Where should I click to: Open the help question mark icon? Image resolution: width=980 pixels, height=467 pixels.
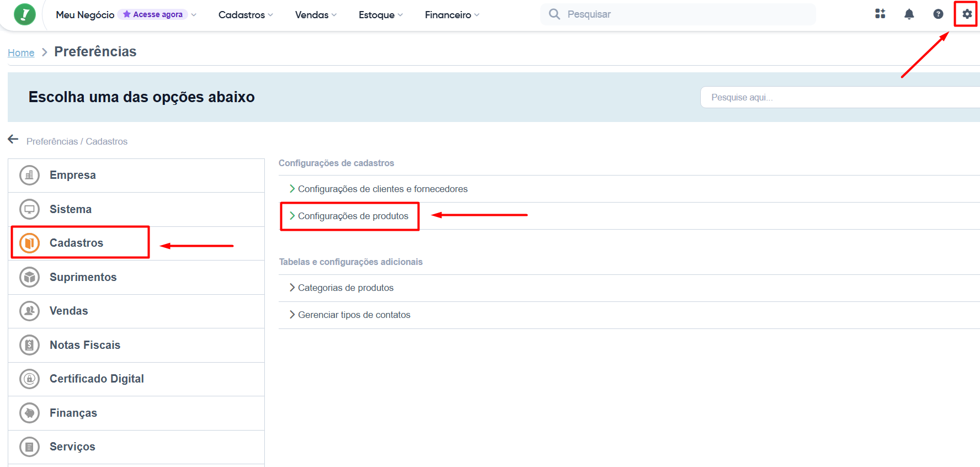[938, 14]
